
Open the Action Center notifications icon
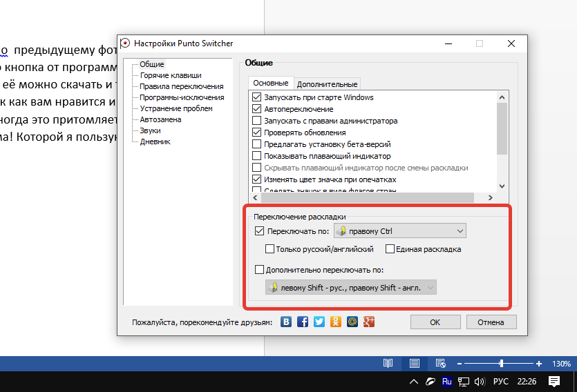[554, 382]
